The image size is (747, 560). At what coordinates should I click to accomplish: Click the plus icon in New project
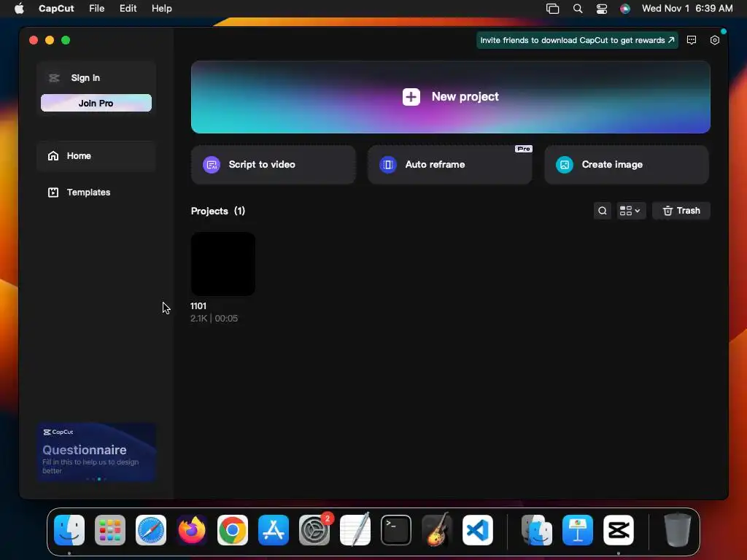click(411, 97)
